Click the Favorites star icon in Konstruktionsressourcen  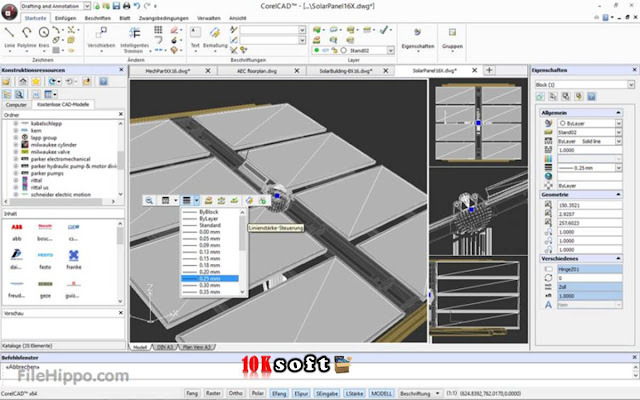click(36, 82)
